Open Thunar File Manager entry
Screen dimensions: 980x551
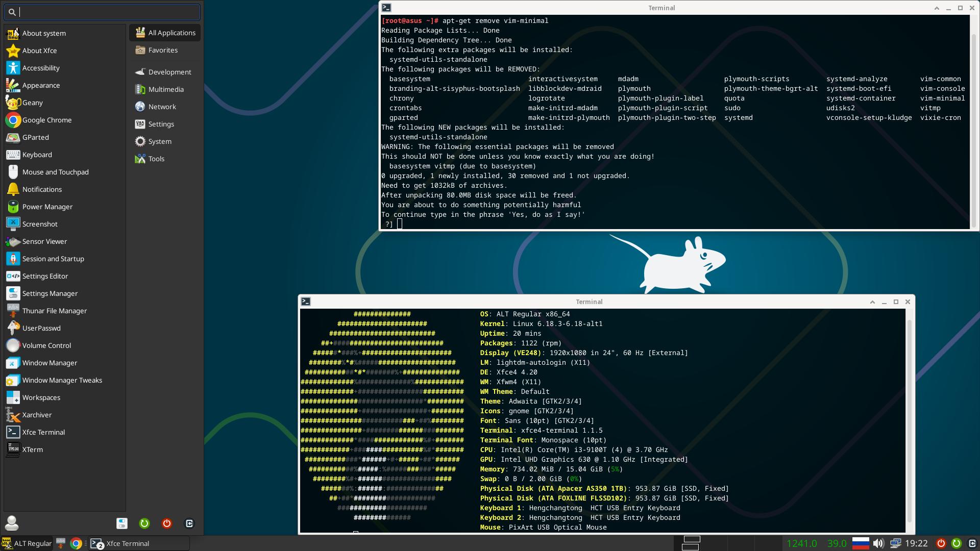(x=54, y=311)
